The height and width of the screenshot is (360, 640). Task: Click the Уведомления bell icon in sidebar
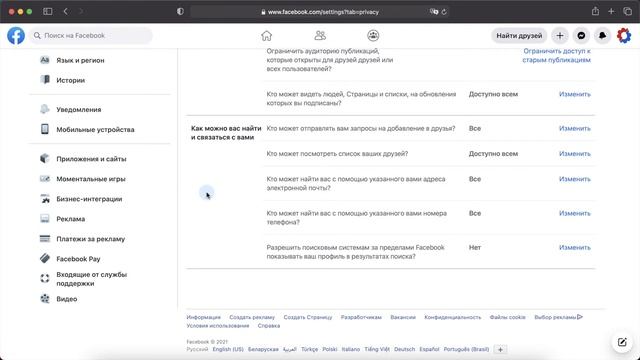click(x=45, y=109)
